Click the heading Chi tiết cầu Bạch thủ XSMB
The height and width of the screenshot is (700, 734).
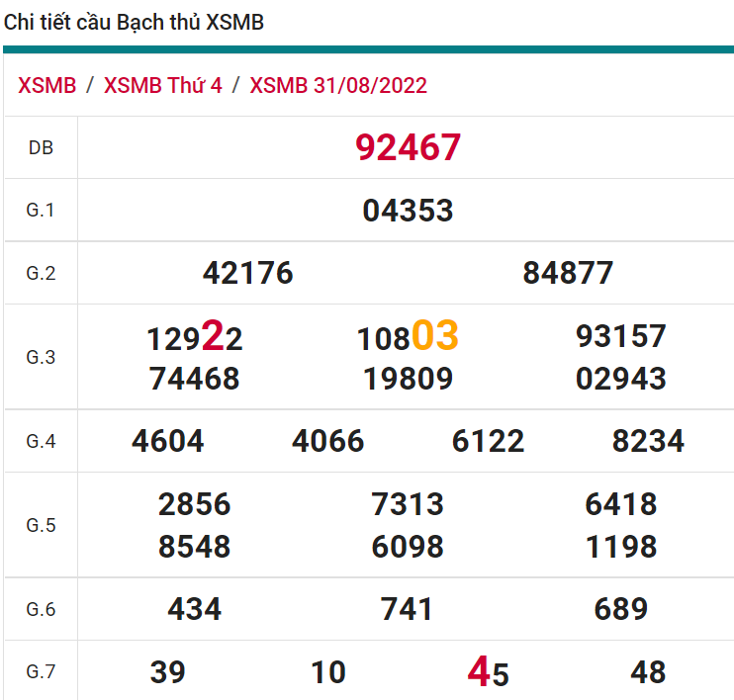point(135,22)
